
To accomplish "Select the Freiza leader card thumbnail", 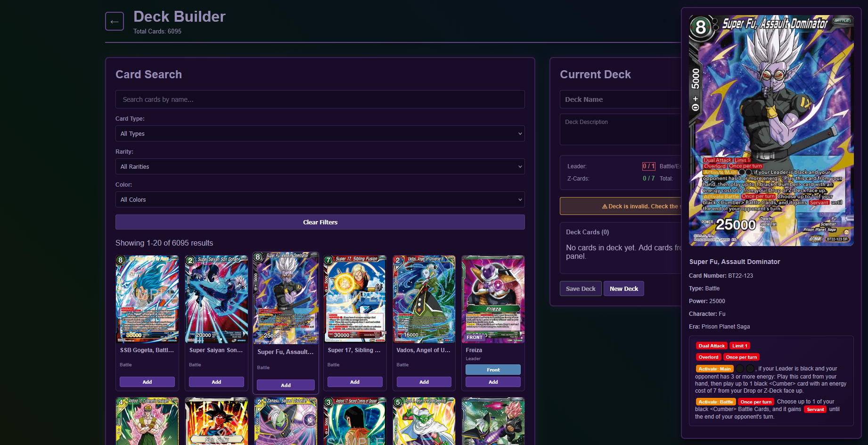I will point(493,299).
